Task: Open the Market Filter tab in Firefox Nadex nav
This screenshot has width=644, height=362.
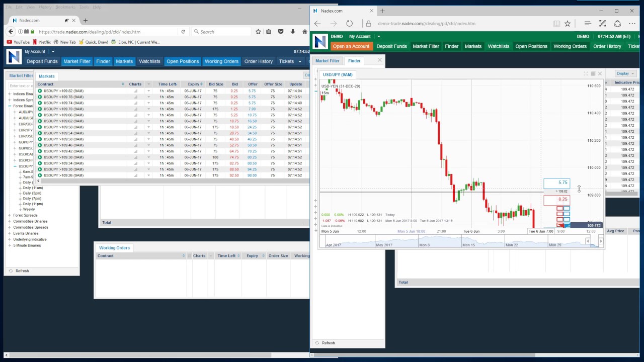Action: [77, 61]
